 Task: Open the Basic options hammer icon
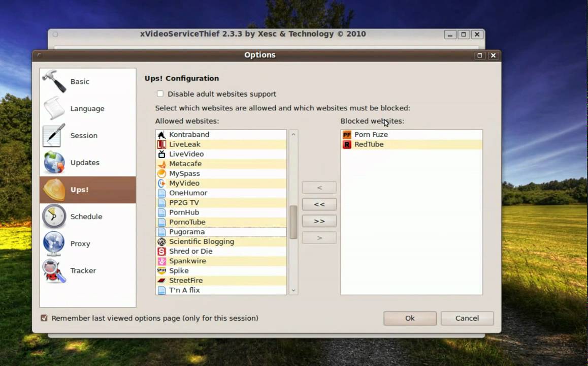click(54, 81)
